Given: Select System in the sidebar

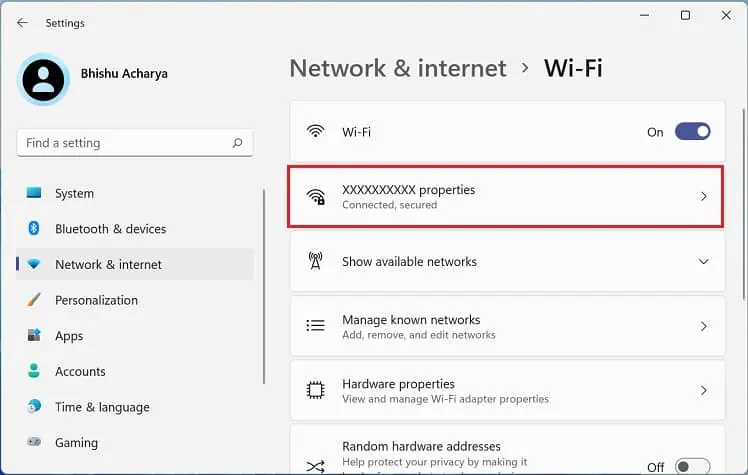Looking at the screenshot, I should tap(74, 193).
